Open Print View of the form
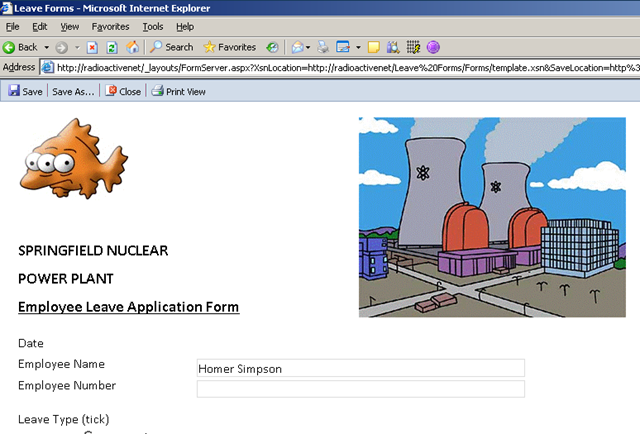 point(178,91)
